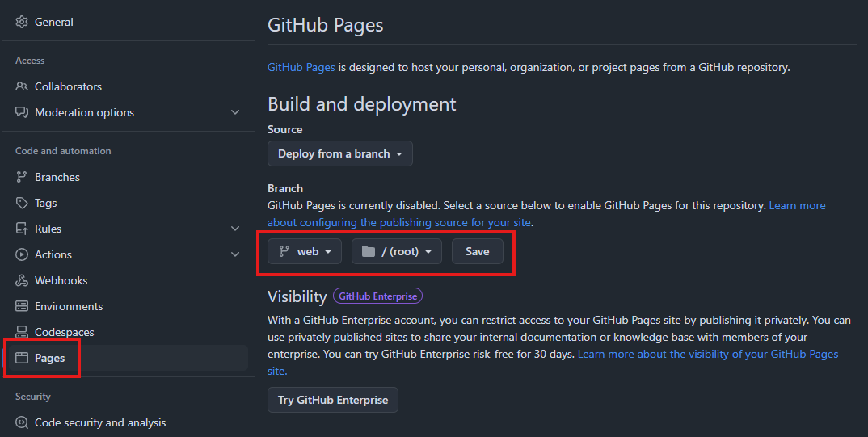Click the Visibility heading
Image resolution: width=868 pixels, height=437 pixels.
click(x=297, y=296)
